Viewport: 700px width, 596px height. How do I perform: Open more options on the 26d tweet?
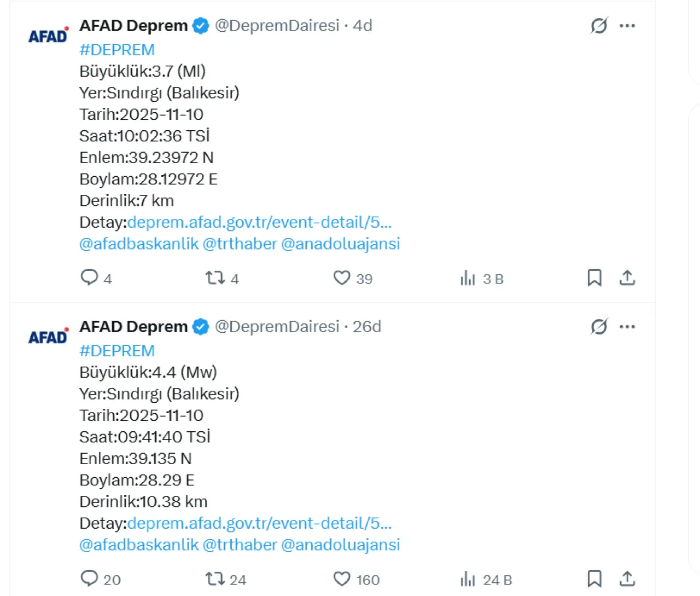point(627,327)
